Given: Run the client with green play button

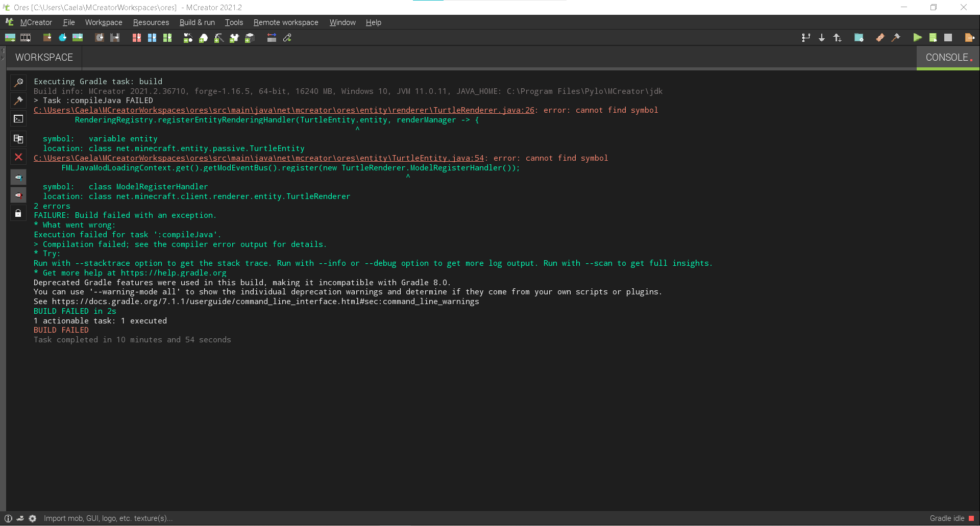Looking at the screenshot, I should [x=917, y=38].
